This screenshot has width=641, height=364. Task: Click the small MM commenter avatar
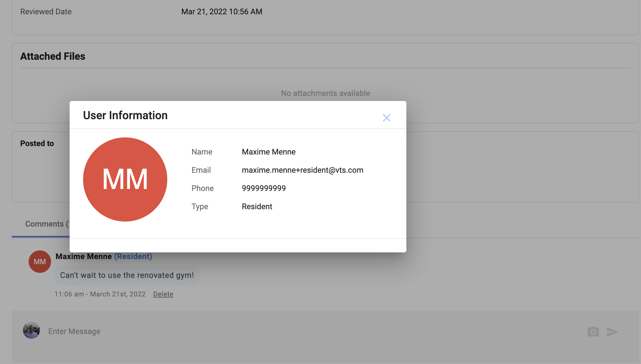pos(40,262)
